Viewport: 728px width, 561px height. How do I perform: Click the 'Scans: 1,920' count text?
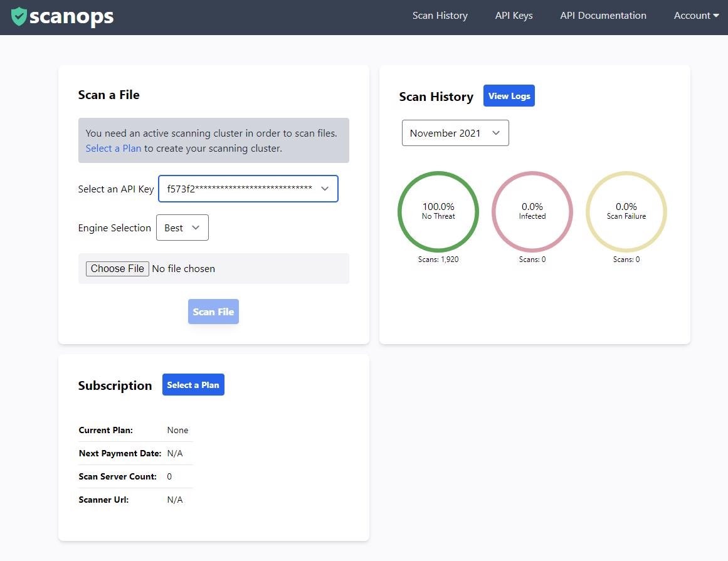point(438,260)
